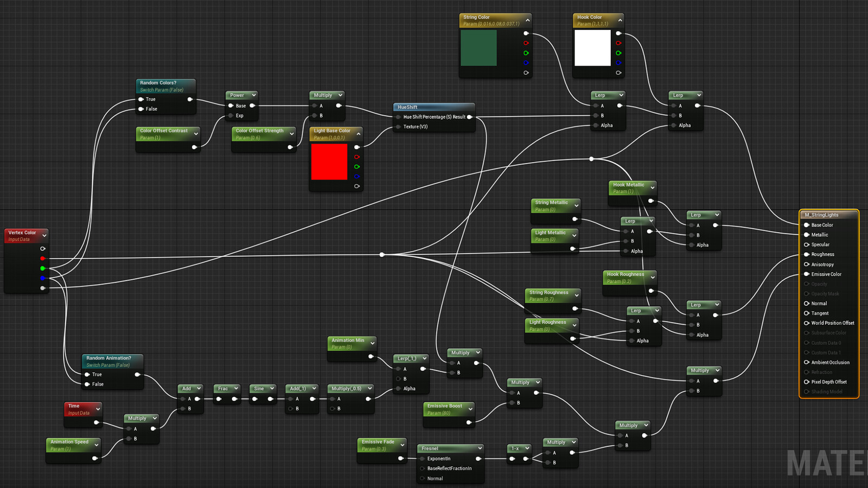Select the Multiply(,0.5) node header
Image resolution: width=868 pixels, height=488 pixels.
click(x=350, y=388)
